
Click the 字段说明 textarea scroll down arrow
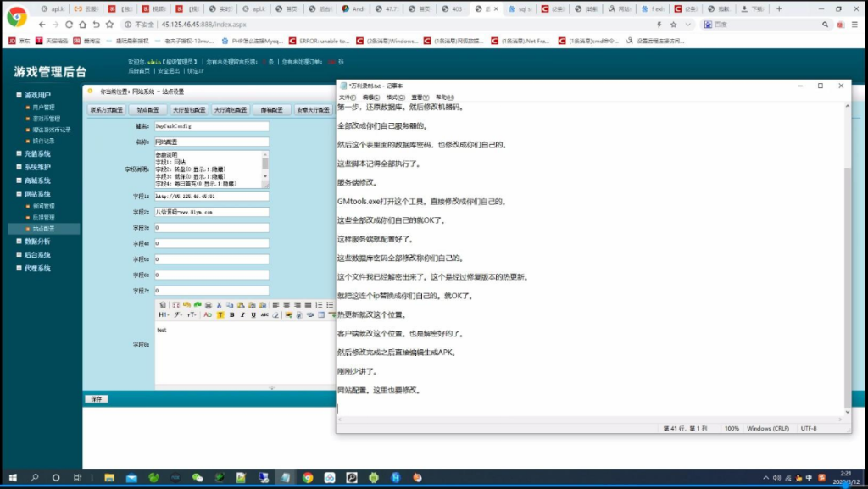click(x=265, y=176)
